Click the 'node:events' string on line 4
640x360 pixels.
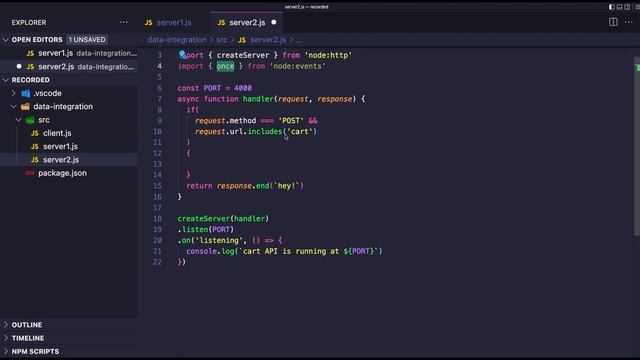tap(298, 66)
